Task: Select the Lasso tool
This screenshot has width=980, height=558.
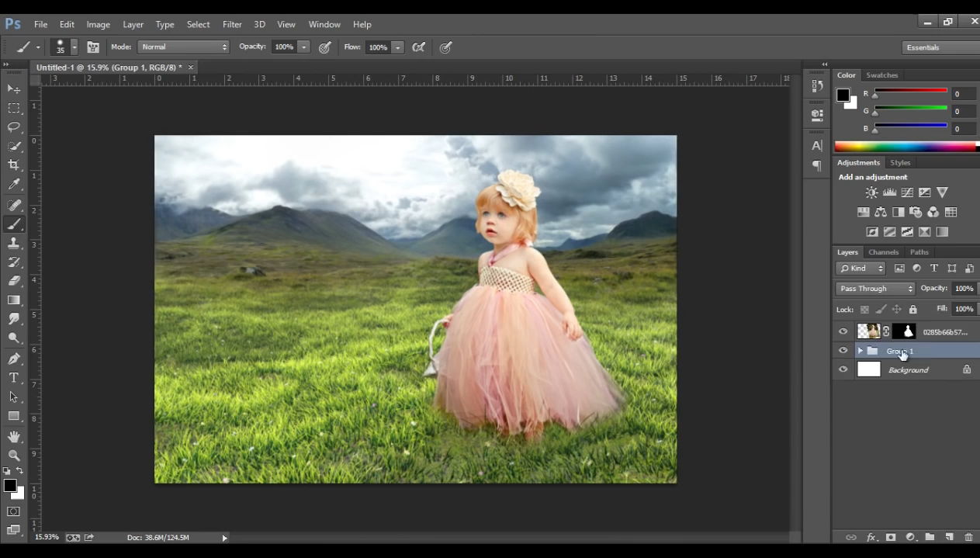Action: pyautogui.click(x=14, y=127)
